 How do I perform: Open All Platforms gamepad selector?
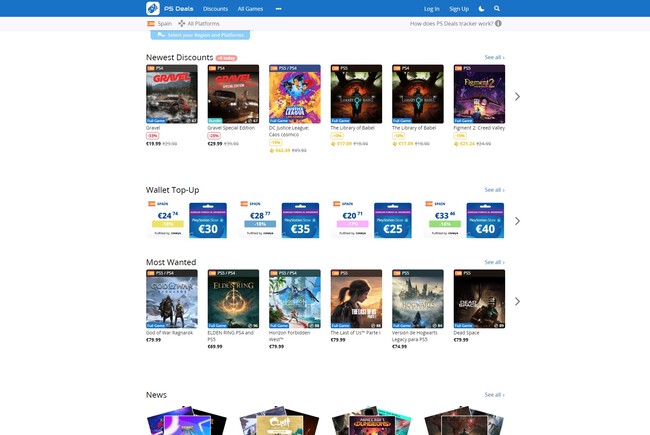pos(182,24)
